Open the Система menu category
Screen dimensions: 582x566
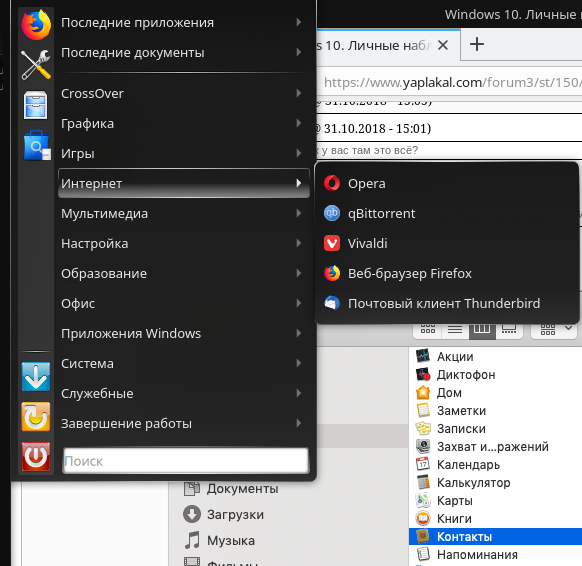[184, 363]
